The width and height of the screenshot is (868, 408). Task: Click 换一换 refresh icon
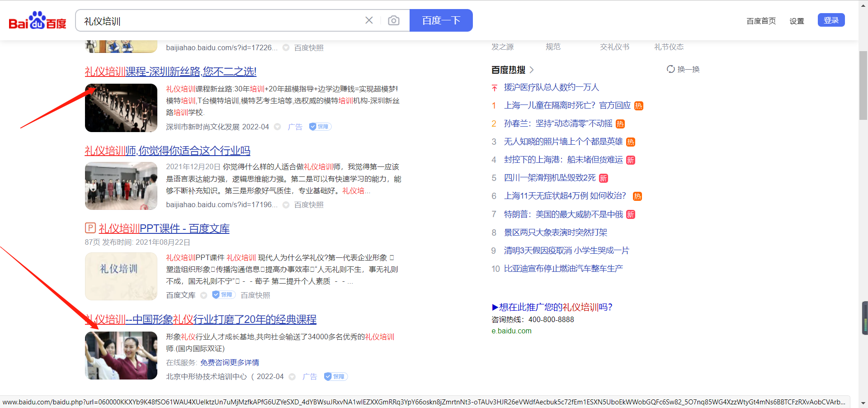pyautogui.click(x=671, y=69)
